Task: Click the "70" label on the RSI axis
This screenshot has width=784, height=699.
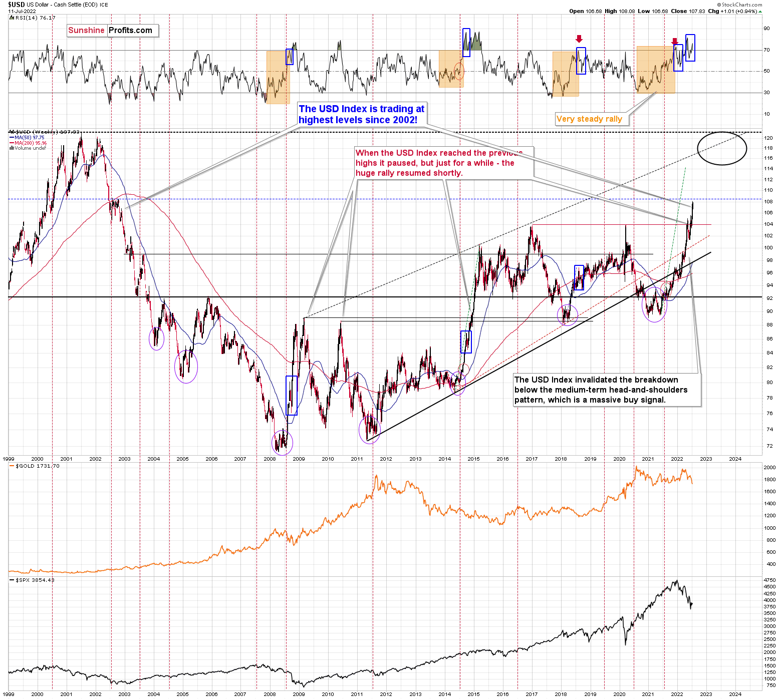Action: pos(766,50)
